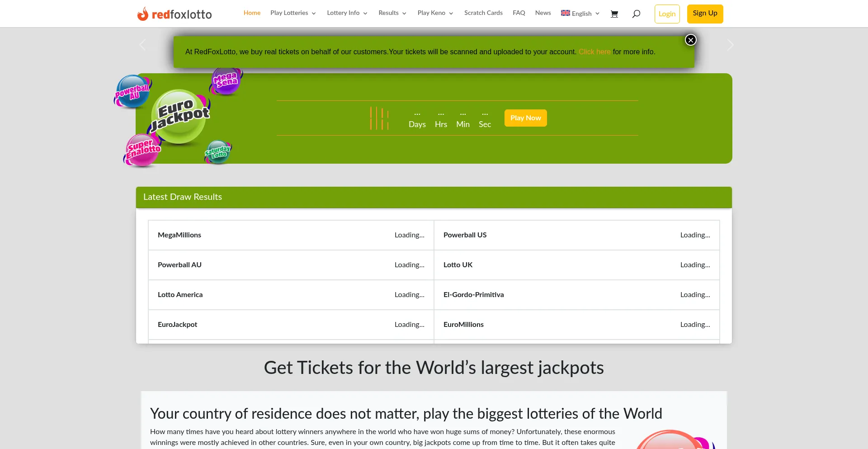Expand the Play Lotteries dropdown
Viewport: 868px width, 449px height.
point(293,13)
